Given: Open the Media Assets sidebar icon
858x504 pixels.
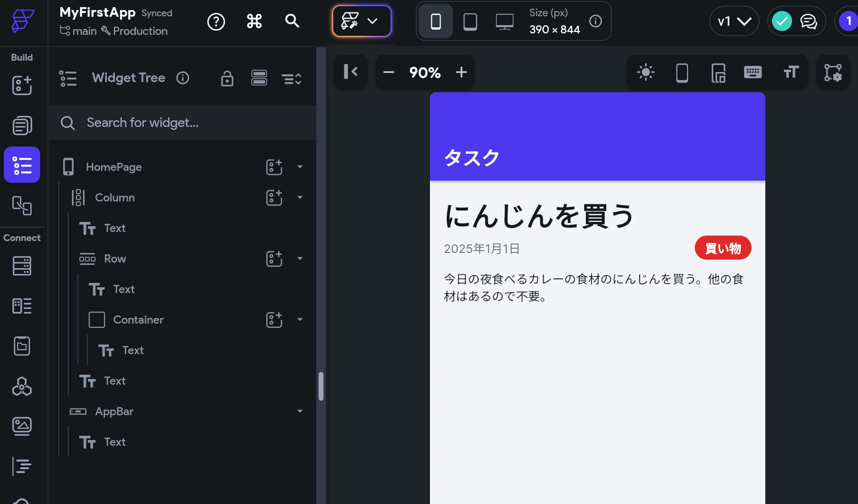Looking at the screenshot, I should coord(22,426).
